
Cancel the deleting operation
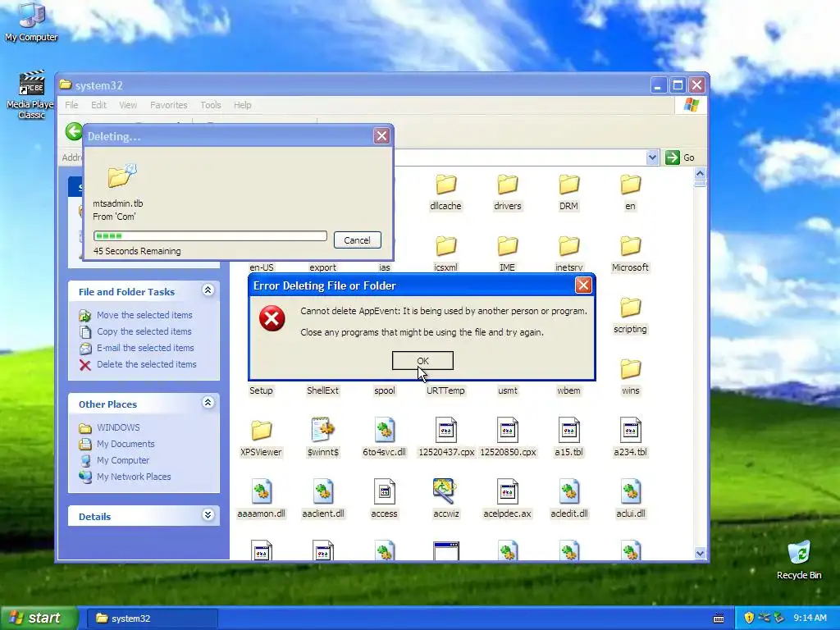coord(357,240)
